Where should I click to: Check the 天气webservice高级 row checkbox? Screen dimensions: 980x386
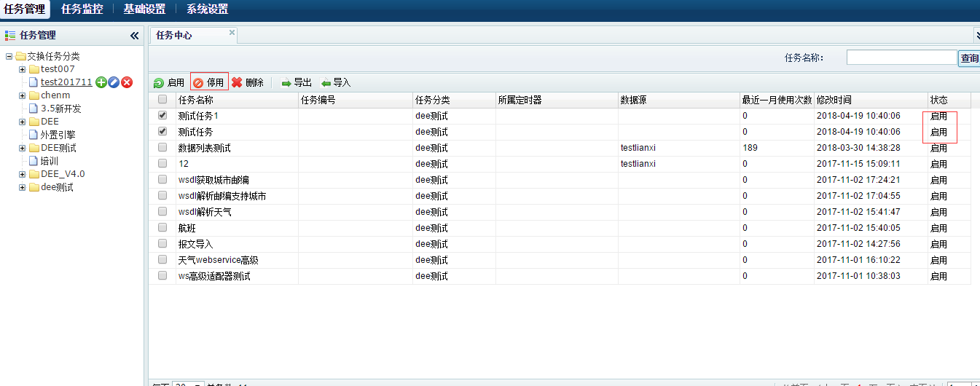[x=162, y=259]
